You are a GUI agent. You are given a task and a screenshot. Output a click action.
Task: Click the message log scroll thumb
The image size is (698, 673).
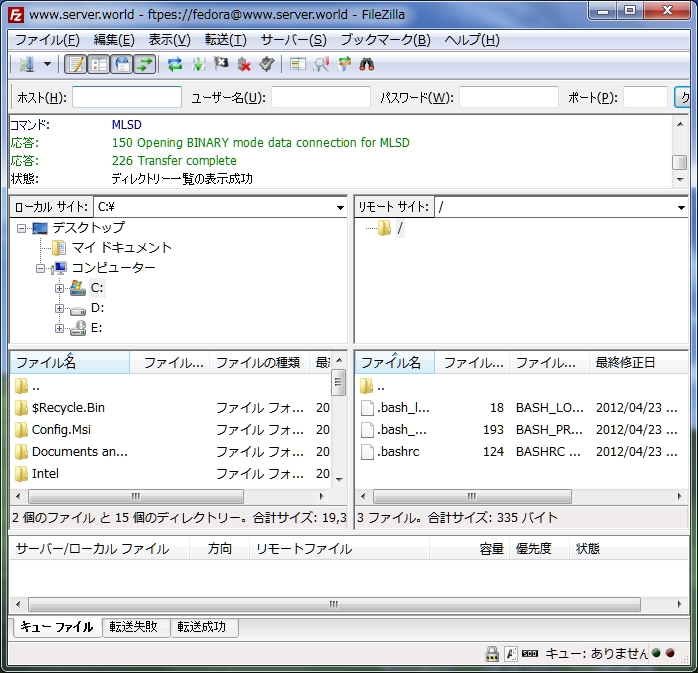coord(680,162)
